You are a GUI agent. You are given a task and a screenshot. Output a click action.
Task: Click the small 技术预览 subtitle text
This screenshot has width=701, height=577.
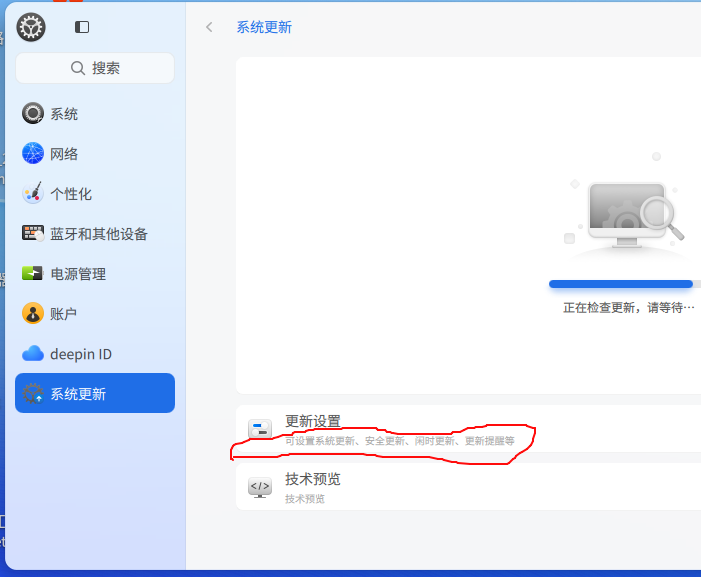click(305, 499)
